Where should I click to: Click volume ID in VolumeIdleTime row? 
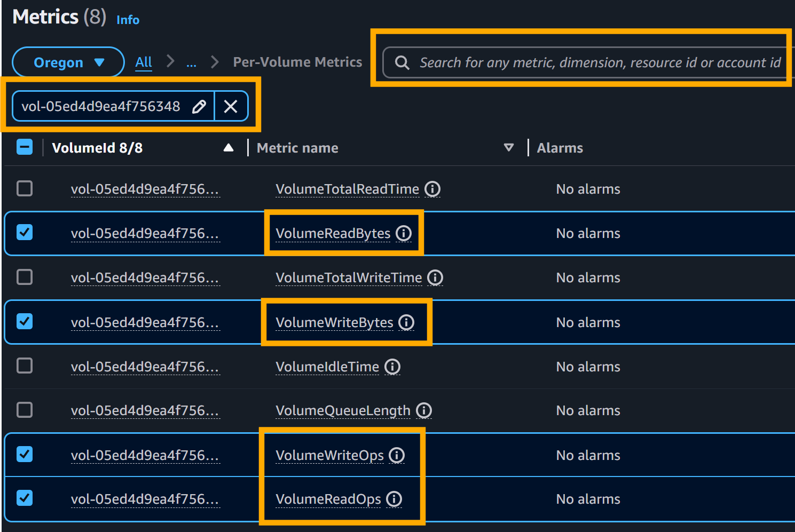(x=145, y=367)
